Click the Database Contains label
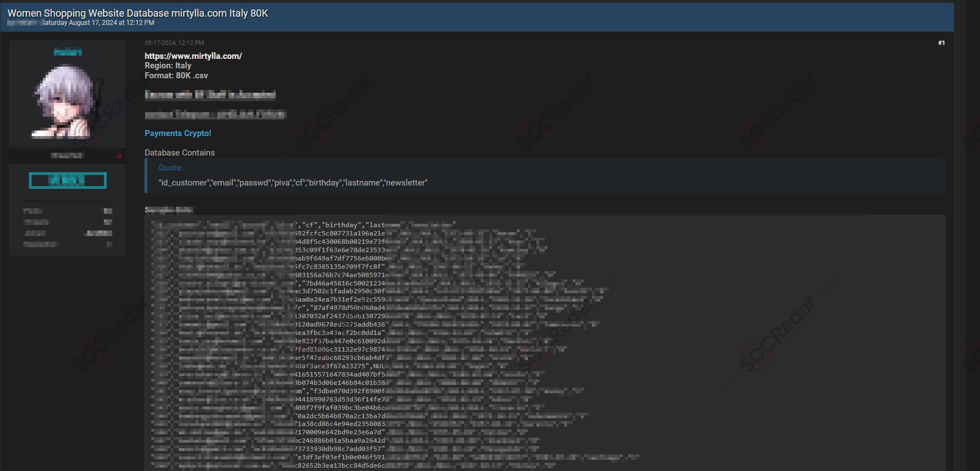Viewport: 980px width, 471px height. click(180, 153)
